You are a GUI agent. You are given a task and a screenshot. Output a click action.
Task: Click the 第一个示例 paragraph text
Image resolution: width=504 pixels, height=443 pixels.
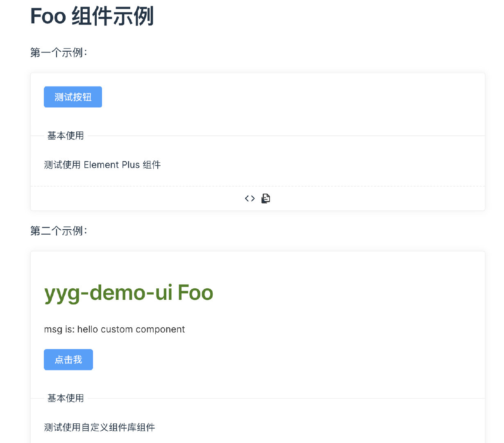pos(59,53)
